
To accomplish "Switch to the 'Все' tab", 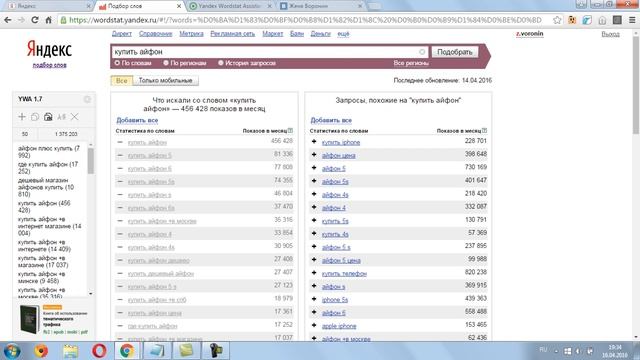I will (122, 80).
